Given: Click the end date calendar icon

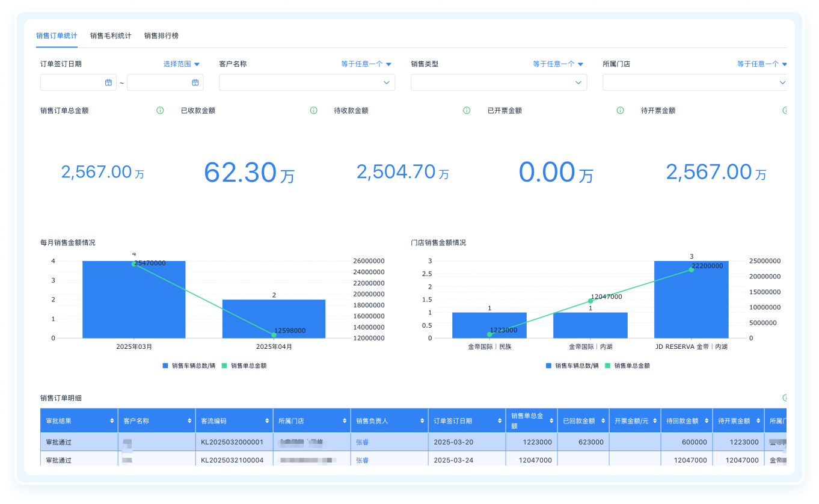Looking at the screenshot, I should point(195,82).
